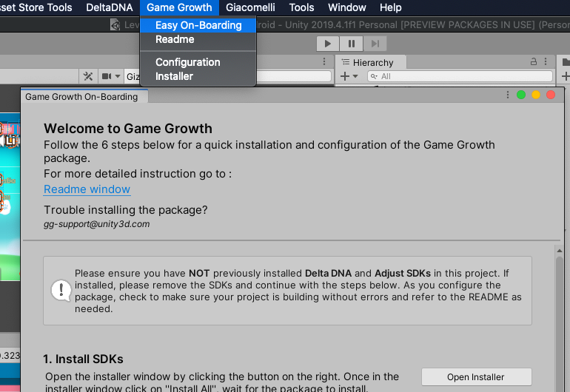Viewport: 570px width, 392px height.
Task: Open the Help menu
Action: pos(390,7)
